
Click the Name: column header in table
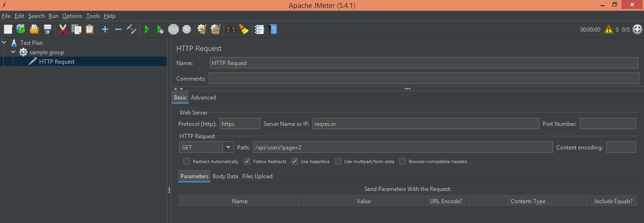pyautogui.click(x=240, y=201)
